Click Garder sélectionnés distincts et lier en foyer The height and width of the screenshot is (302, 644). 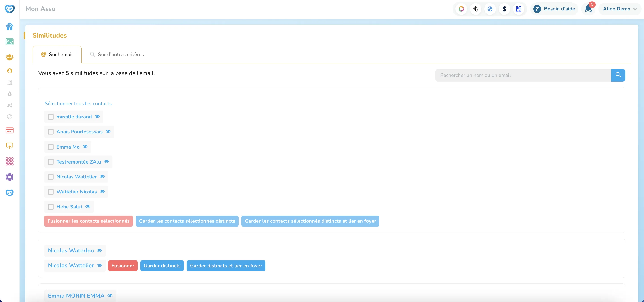pos(310,221)
